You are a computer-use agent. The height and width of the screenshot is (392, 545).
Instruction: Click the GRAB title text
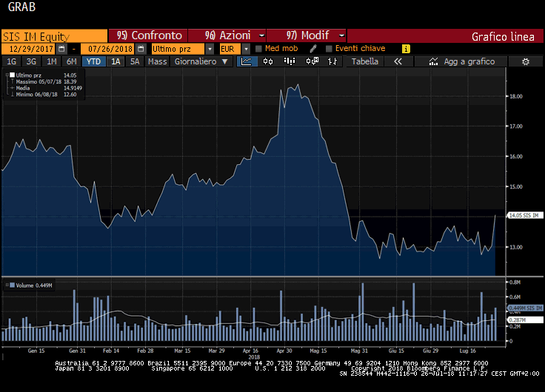21,7
